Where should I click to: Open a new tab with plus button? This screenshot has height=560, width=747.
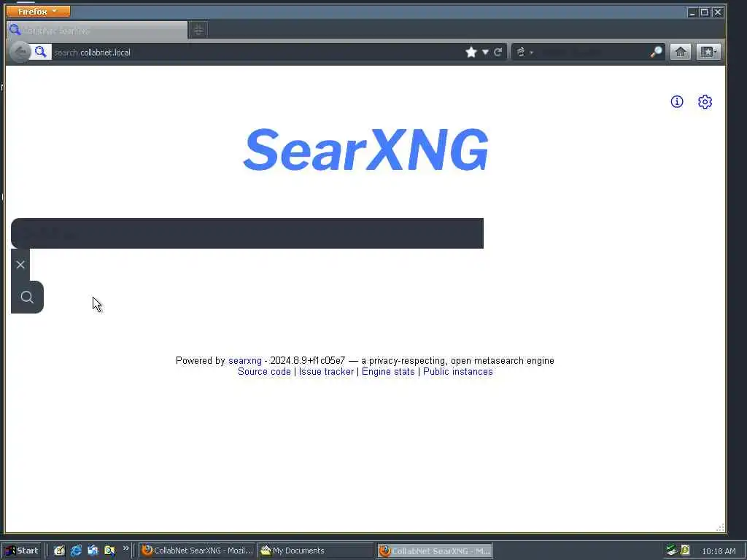coord(198,30)
